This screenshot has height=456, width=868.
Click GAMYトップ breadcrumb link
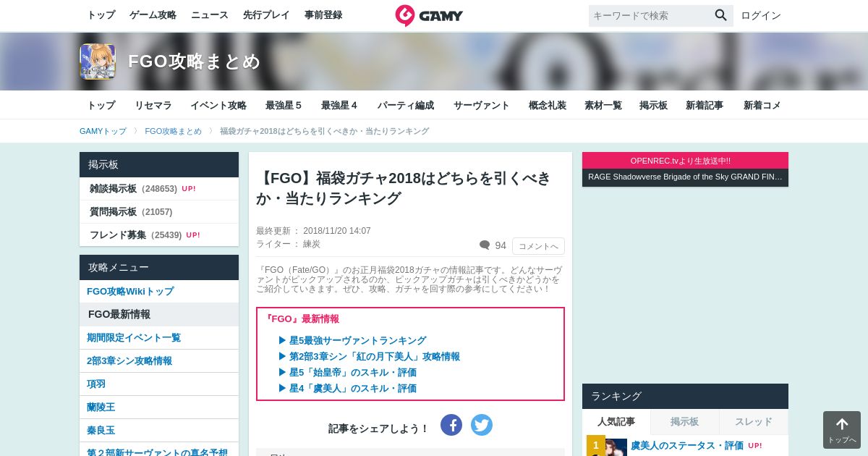pyautogui.click(x=103, y=131)
